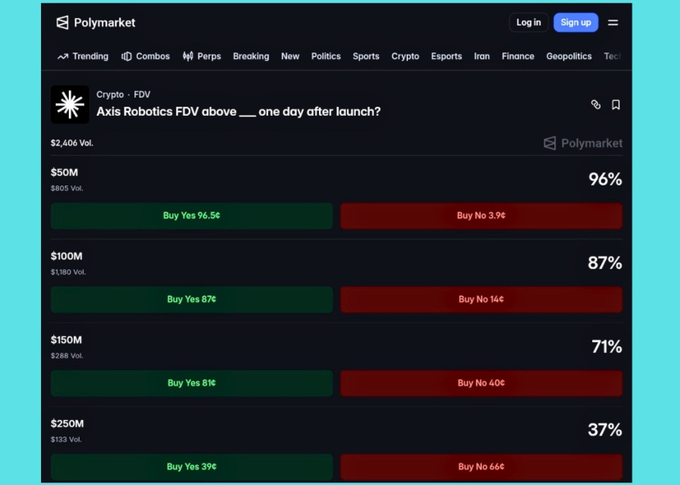
Task: Click Buy Yes 81¢ for $150M
Action: coord(192,383)
